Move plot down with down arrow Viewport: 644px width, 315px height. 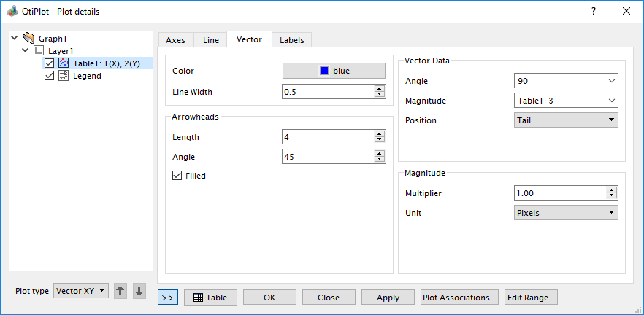139,291
